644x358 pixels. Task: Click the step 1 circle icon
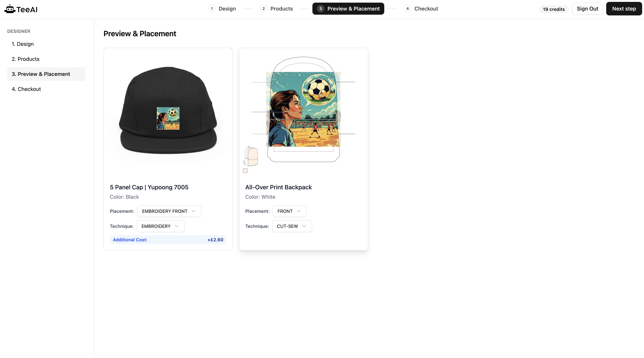(212, 9)
